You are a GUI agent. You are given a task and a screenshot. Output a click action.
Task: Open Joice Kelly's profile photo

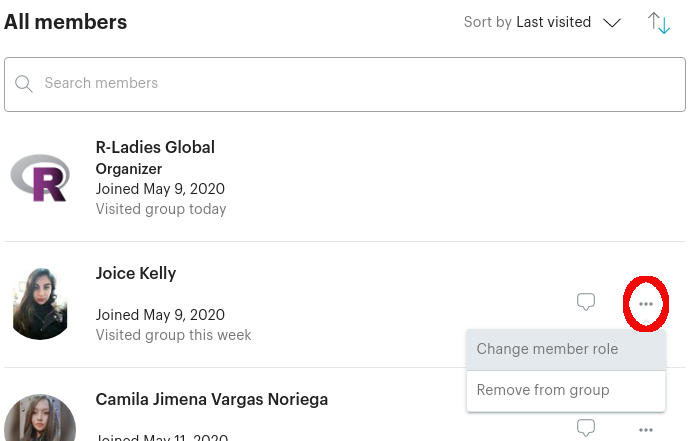pyautogui.click(x=40, y=304)
